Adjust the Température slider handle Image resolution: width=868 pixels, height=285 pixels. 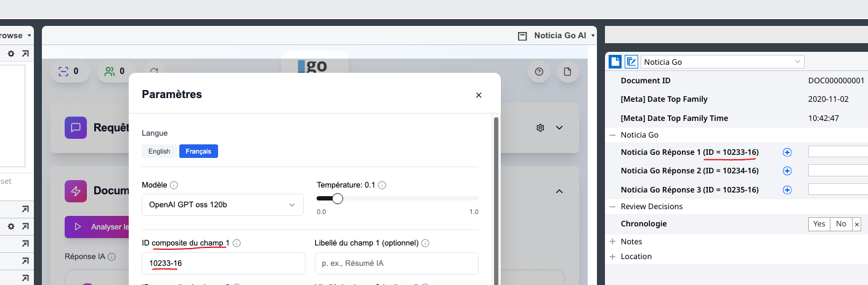coord(337,198)
